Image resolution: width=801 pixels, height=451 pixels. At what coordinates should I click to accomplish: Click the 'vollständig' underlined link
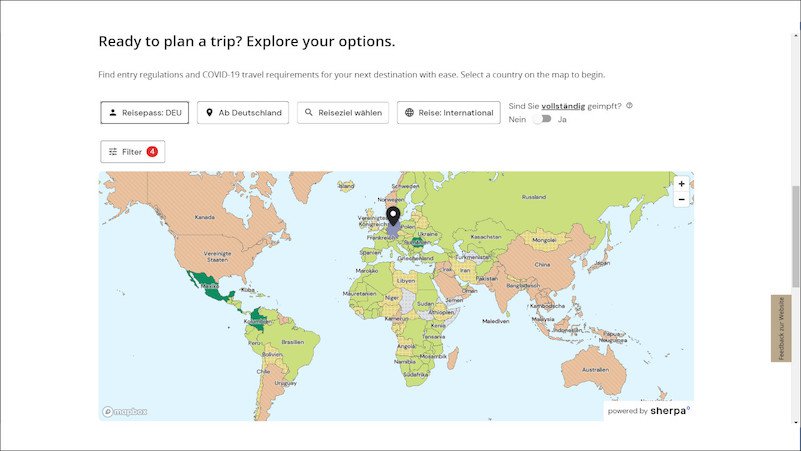coord(564,105)
